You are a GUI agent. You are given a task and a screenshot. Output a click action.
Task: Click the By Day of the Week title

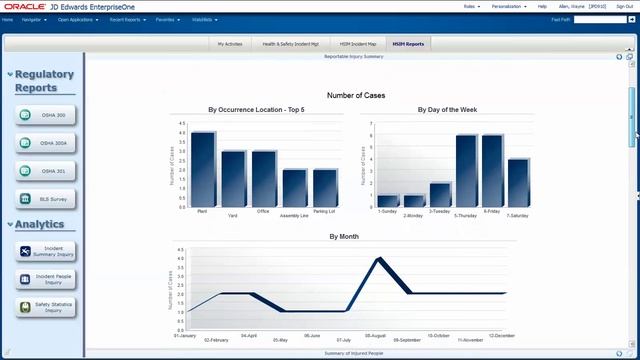point(447,110)
